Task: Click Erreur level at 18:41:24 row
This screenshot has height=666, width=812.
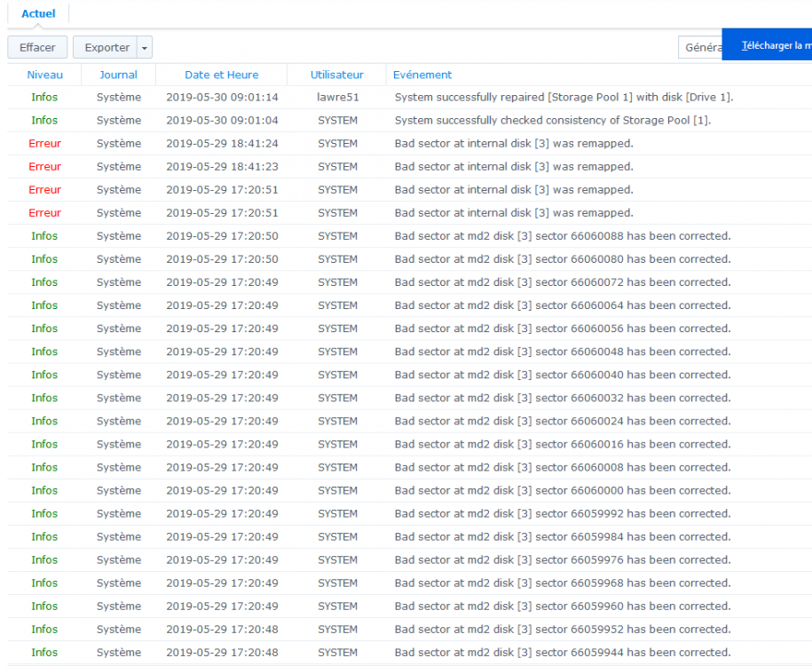Action: point(44,144)
